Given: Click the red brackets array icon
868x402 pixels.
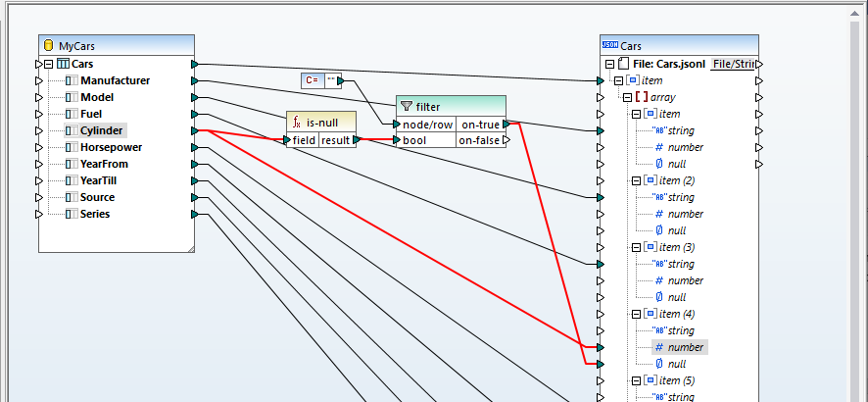Looking at the screenshot, I should [x=642, y=97].
